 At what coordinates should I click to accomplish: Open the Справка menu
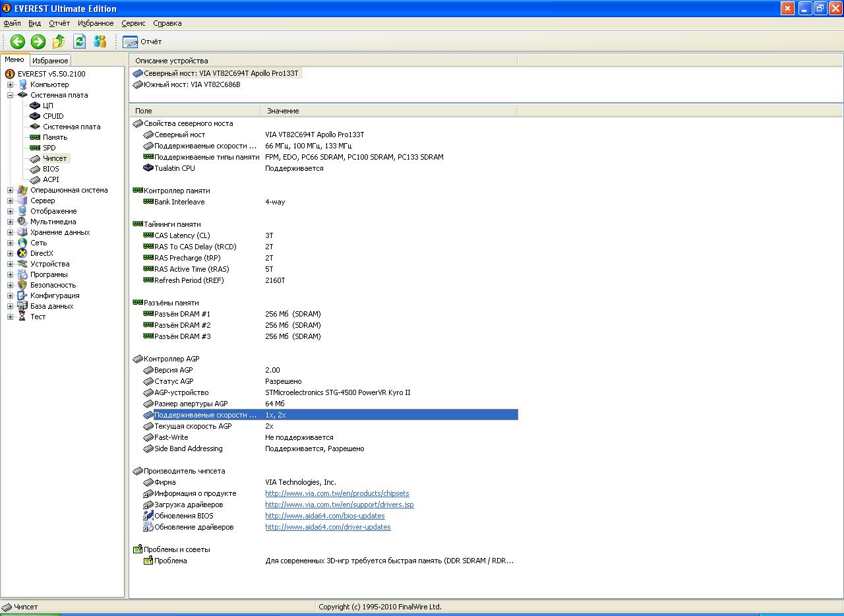click(x=167, y=23)
